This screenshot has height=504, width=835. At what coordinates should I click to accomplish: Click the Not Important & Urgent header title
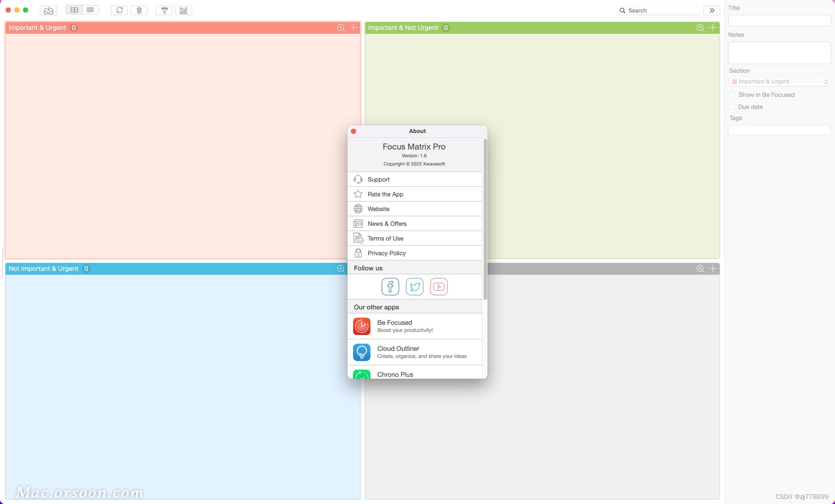coord(43,269)
